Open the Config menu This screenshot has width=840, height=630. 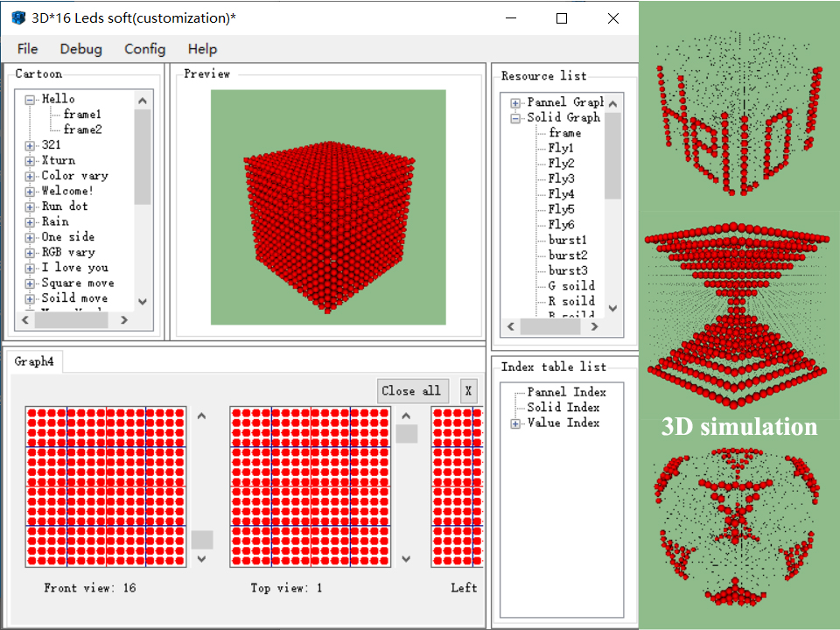pyautogui.click(x=144, y=49)
